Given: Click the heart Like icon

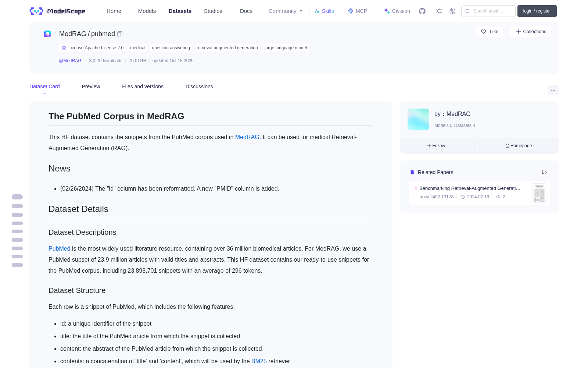Looking at the screenshot, I should pyautogui.click(x=484, y=32).
